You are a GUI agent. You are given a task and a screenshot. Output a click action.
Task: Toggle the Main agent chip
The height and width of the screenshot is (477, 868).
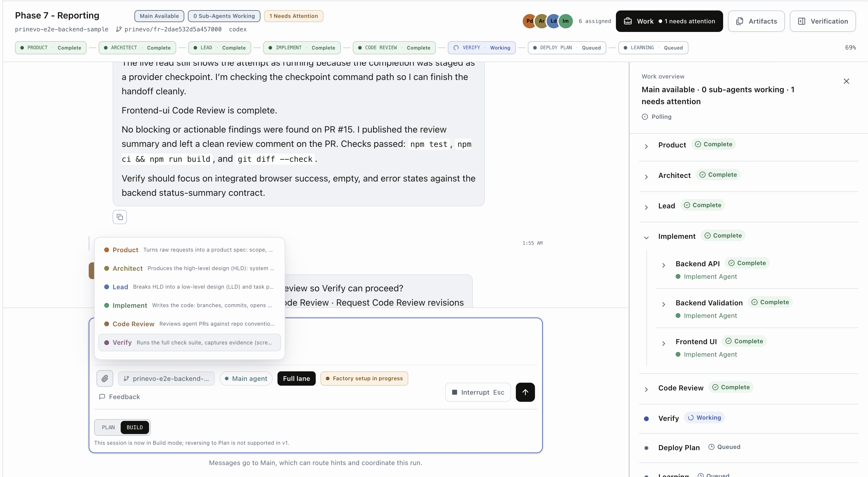246,378
